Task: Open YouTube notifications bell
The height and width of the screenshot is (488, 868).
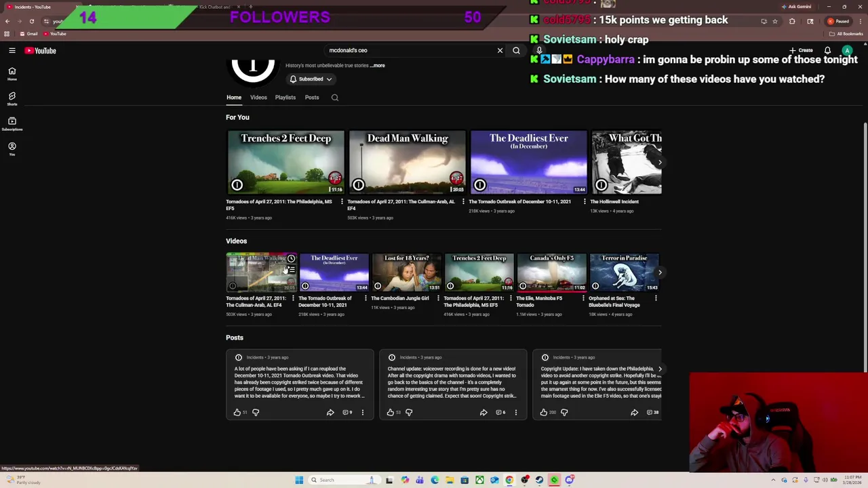Action: 827,50
